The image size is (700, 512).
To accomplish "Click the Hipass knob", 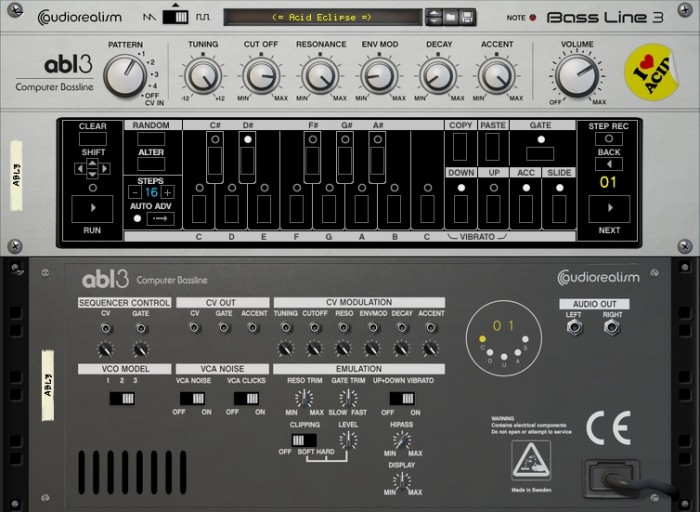I will pos(402,441).
